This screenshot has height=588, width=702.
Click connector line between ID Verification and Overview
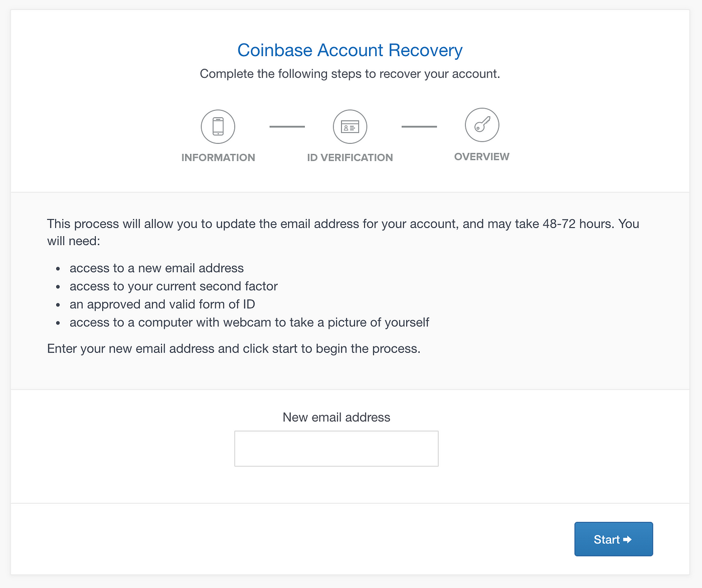419,127
